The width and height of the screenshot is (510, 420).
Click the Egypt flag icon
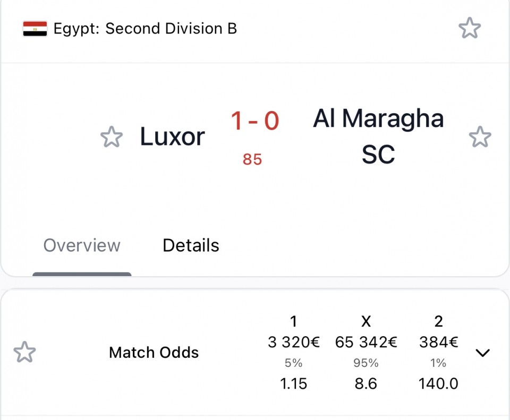[x=35, y=29]
